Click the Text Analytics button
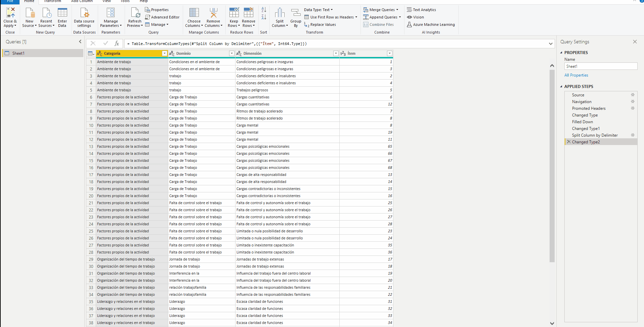The width and height of the screenshot is (644, 327). coord(421,10)
